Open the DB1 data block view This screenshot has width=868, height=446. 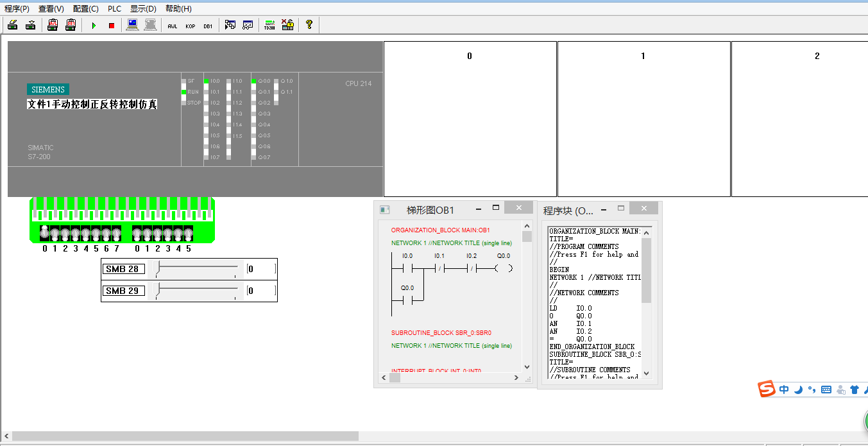pos(208,26)
